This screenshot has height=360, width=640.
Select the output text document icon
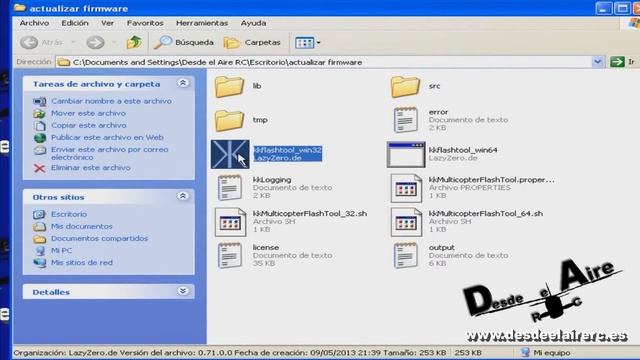click(405, 256)
